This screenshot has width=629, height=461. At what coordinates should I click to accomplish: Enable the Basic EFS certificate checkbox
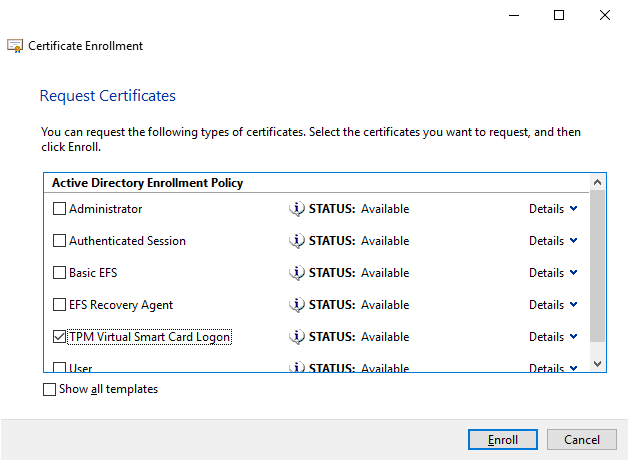point(59,273)
